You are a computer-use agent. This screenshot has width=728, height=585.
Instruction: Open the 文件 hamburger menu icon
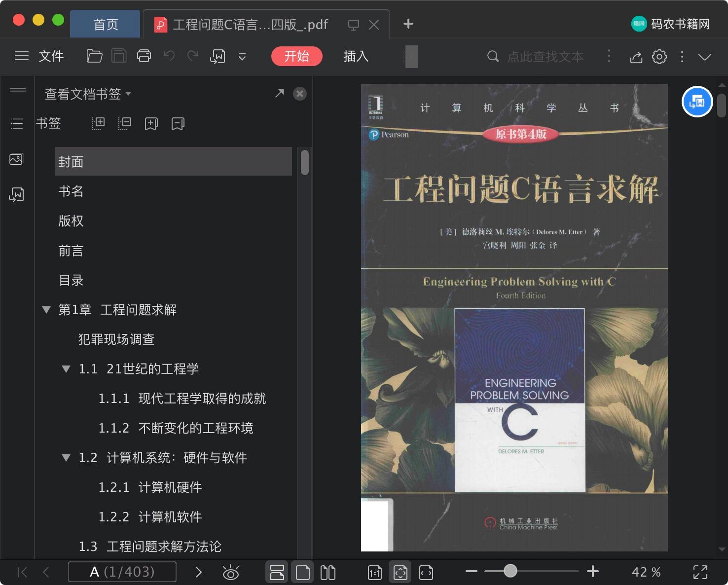pos(22,56)
